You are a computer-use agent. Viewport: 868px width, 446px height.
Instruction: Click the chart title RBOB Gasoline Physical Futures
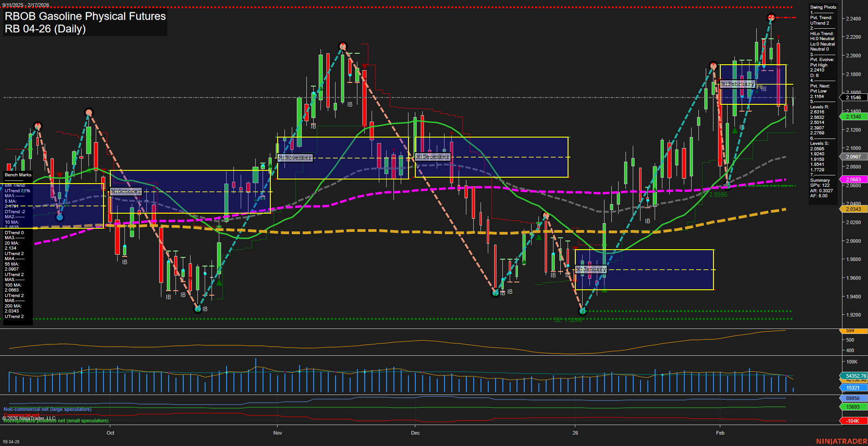(85, 16)
